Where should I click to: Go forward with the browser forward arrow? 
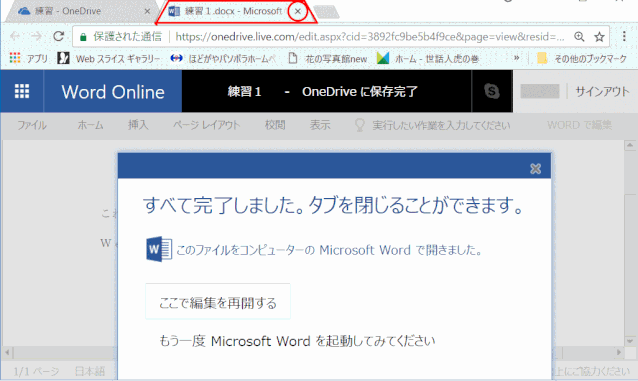pos(37,37)
